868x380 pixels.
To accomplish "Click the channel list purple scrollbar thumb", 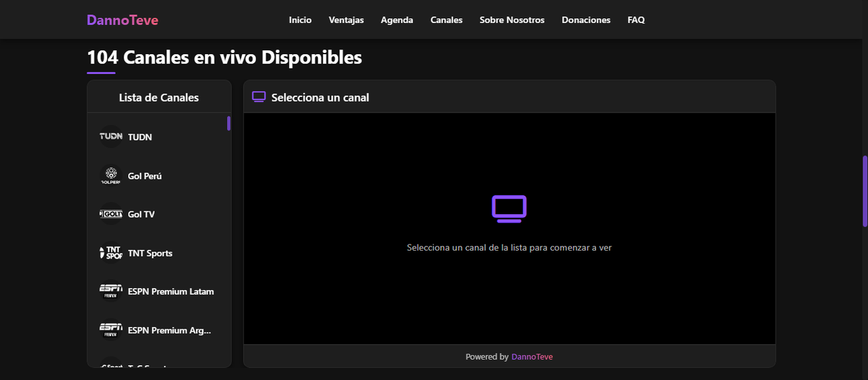I will [x=229, y=123].
